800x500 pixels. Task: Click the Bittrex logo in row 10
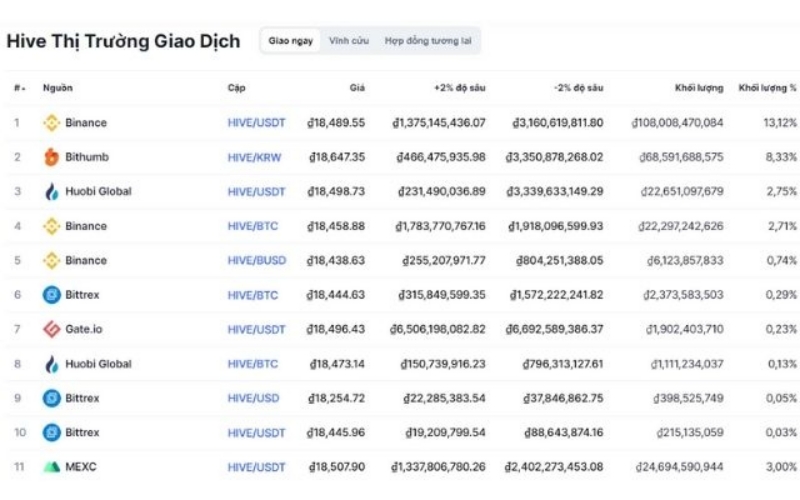point(52,433)
